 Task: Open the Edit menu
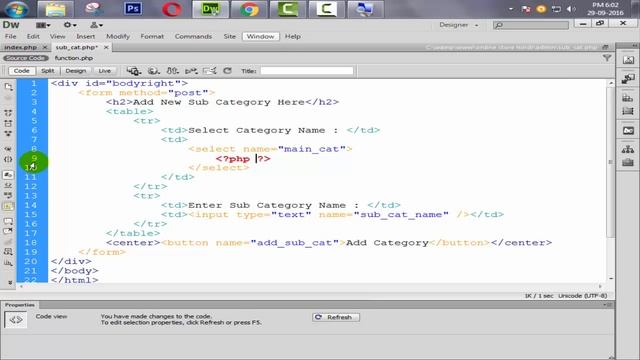click(33, 36)
